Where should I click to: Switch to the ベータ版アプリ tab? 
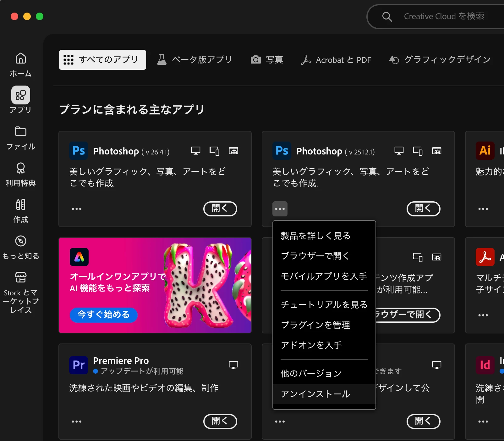194,60
